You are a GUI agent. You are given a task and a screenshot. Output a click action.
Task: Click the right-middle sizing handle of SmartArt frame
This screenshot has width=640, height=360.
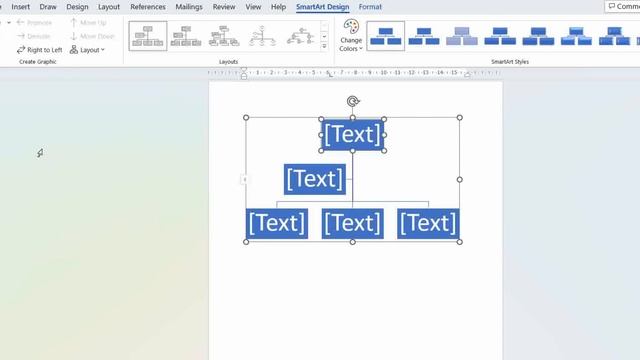coord(460,179)
